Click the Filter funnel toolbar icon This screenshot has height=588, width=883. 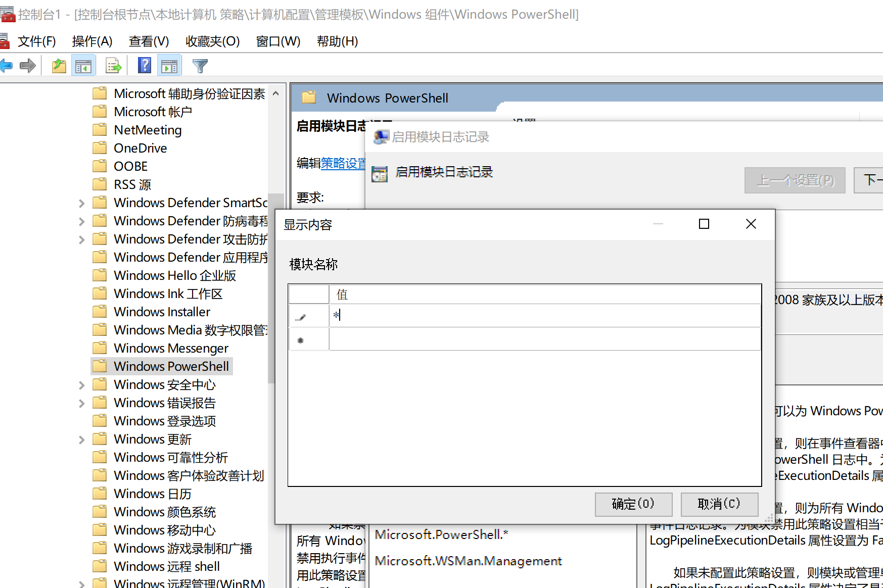click(200, 66)
